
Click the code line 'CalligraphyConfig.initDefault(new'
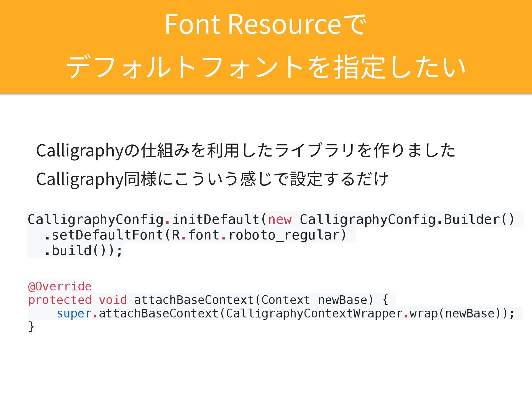pos(271,219)
